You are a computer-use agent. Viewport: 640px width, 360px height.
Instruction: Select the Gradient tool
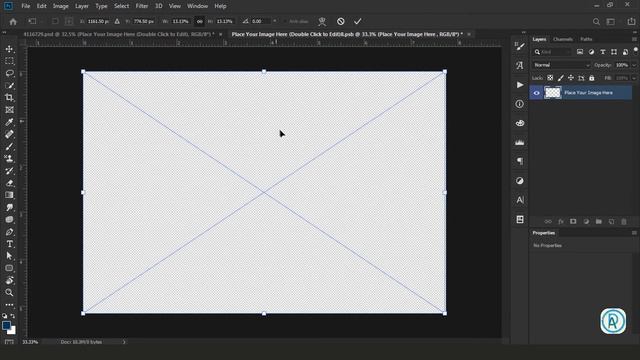point(9,195)
